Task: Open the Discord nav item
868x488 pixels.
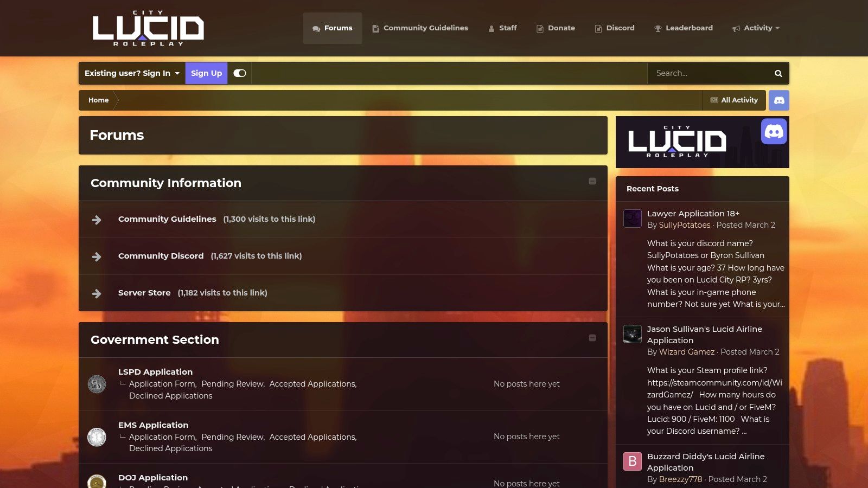Action: tap(615, 28)
